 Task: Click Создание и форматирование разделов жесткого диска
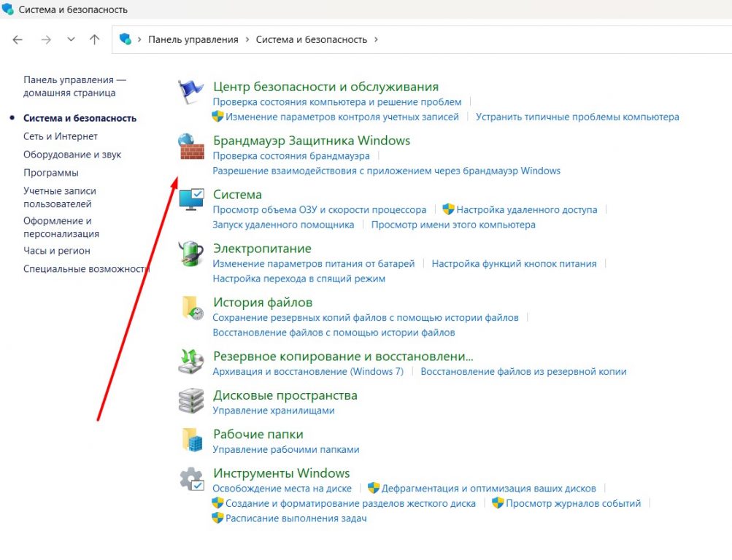coord(350,504)
